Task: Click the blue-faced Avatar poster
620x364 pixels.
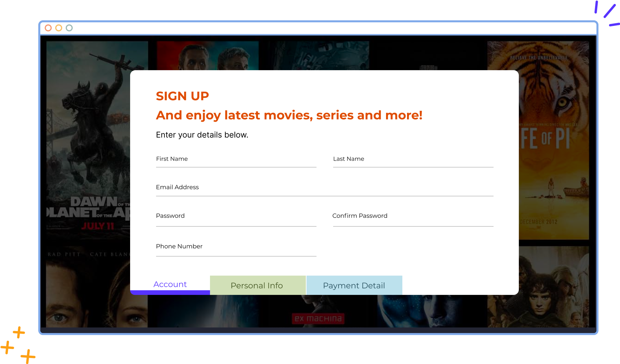Action: (426, 311)
